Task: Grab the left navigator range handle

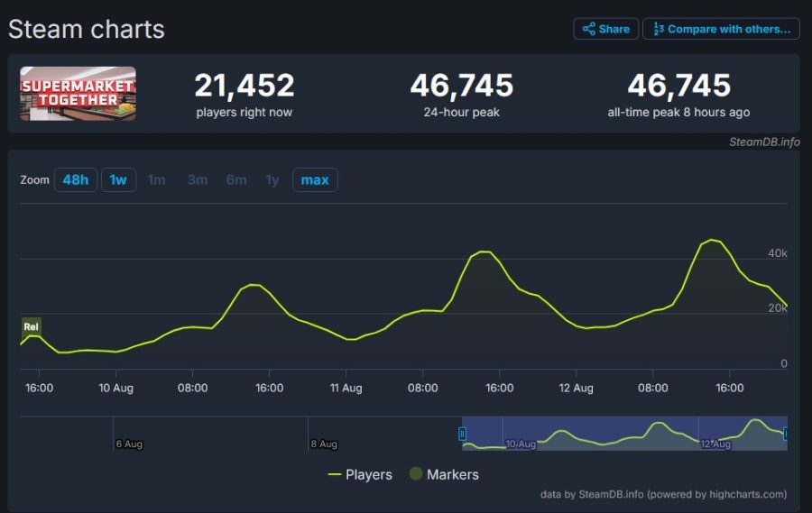Action: pos(463,434)
